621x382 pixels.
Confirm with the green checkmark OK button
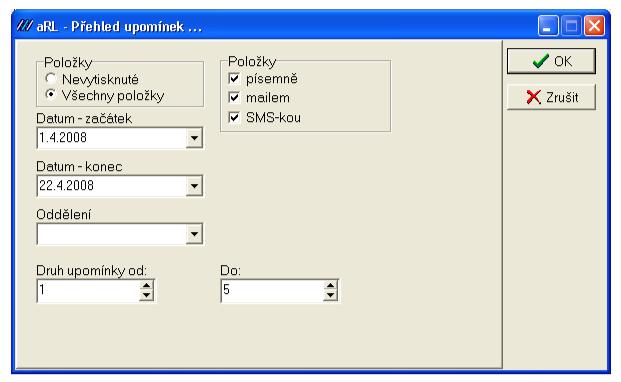551,61
